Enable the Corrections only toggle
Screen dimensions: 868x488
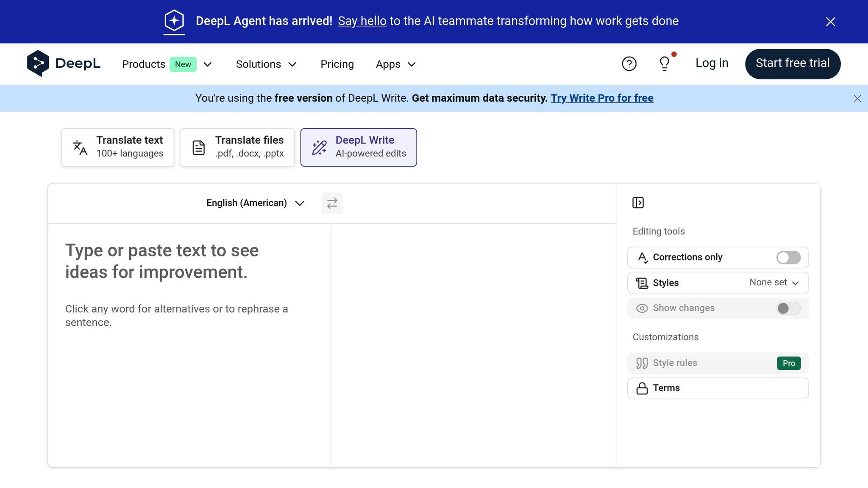(x=788, y=258)
